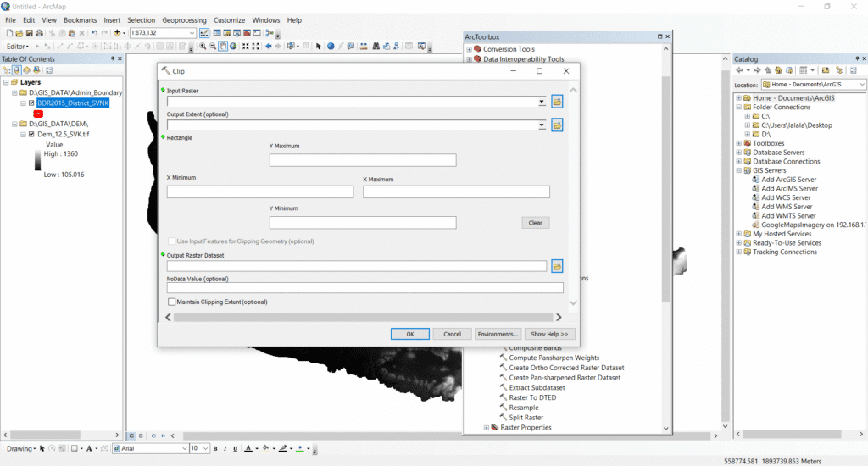Open the Output Extent dropdown
The width and height of the screenshot is (868, 466).
pyautogui.click(x=542, y=125)
